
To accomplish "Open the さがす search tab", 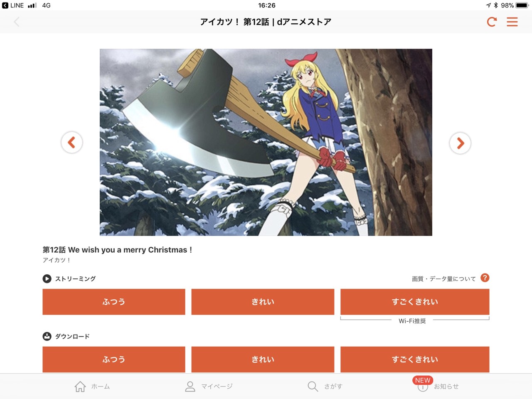I will click(325, 387).
